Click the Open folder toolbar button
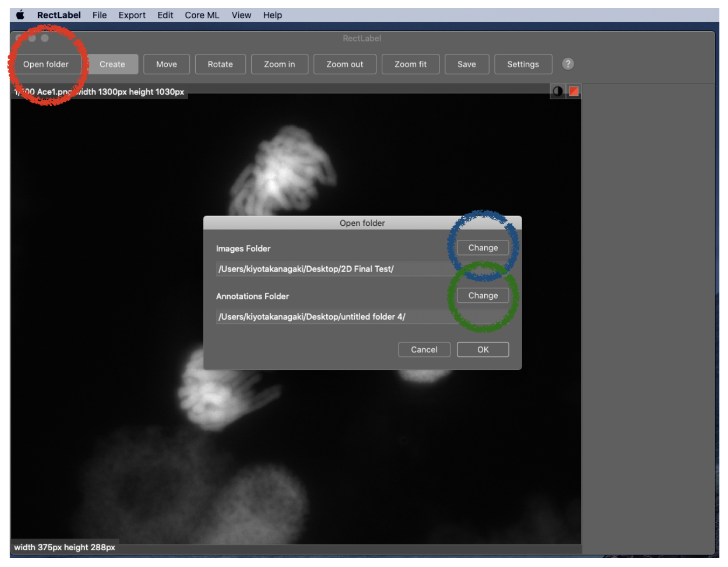This screenshot has height=567, width=728. pyautogui.click(x=46, y=64)
